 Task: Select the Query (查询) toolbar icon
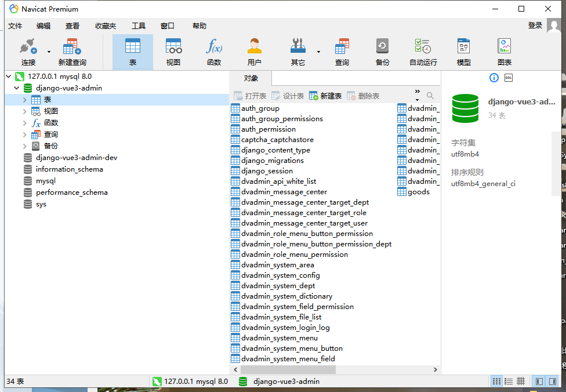(342, 52)
